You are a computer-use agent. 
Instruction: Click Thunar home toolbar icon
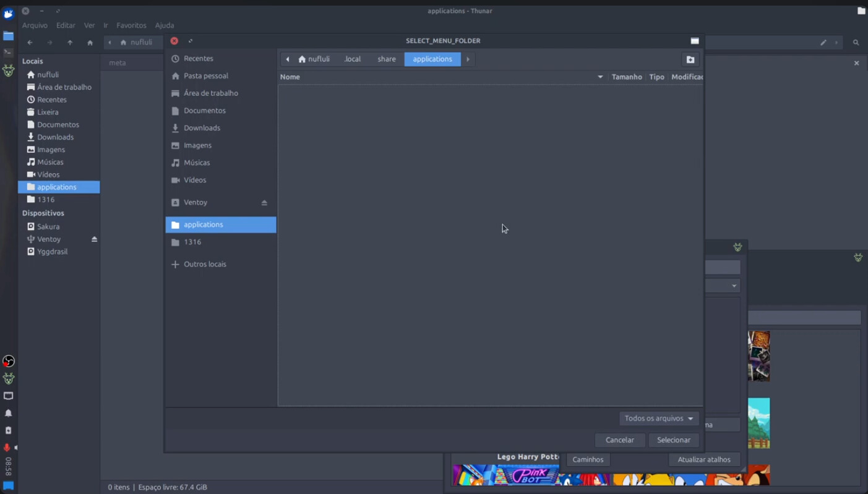click(x=90, y=43)
